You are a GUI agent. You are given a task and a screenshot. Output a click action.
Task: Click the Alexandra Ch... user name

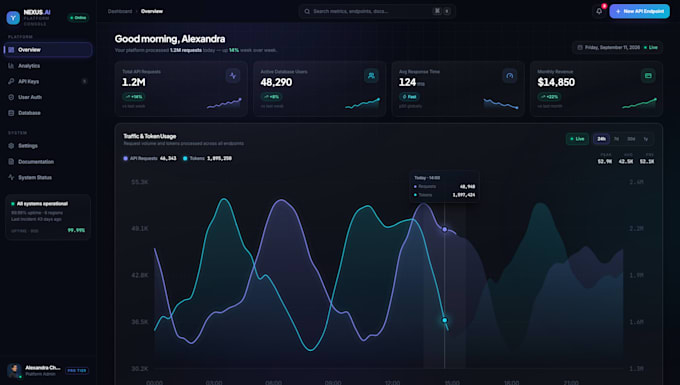[x=42, y=368]
